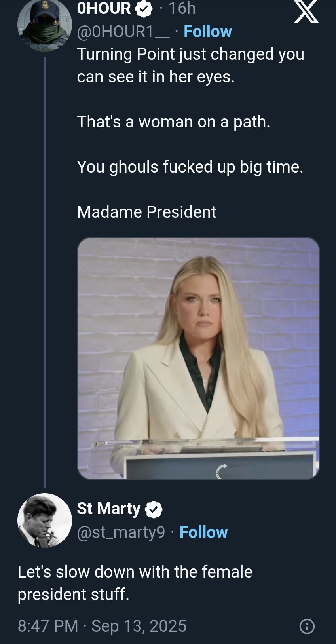Image resolution: width=336 pixels, height=644 pixels.
Task: Follow the @st_marty9 account
Action: 203,532
